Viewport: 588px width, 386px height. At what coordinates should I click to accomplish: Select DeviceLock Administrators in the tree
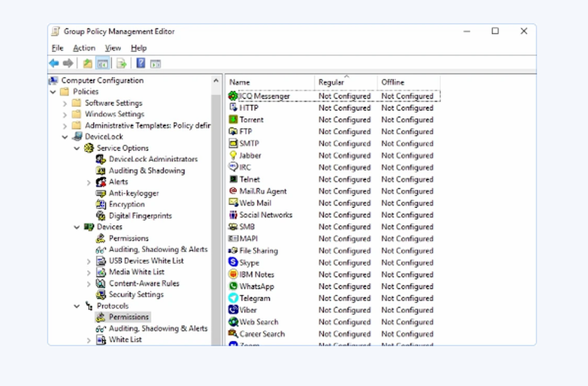(153, 159)
